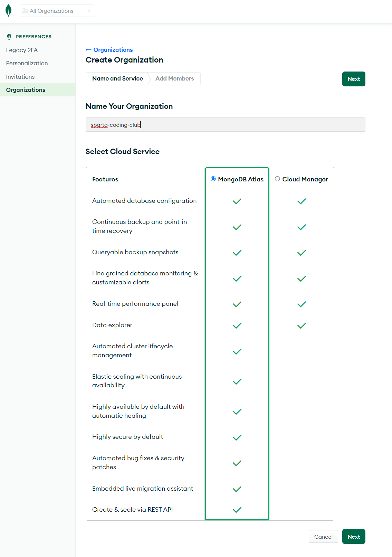
Task: Click Atlas checkmark for Automated bug fixes
Action: (x=237, y=463)
